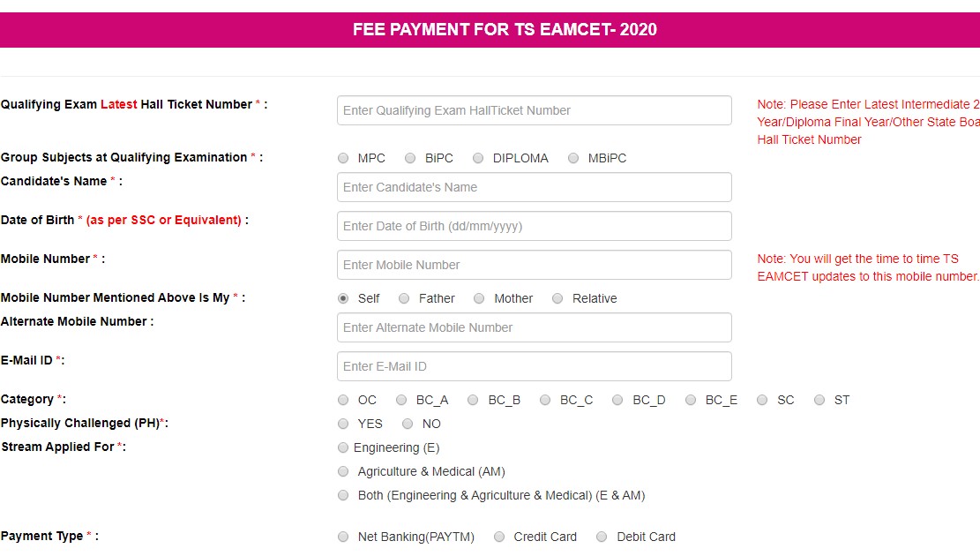The height and width of the screenshot is (556, 980).
Task: Click the Qualifying Exam HallTicket Number field
Action: pos(534,110)
